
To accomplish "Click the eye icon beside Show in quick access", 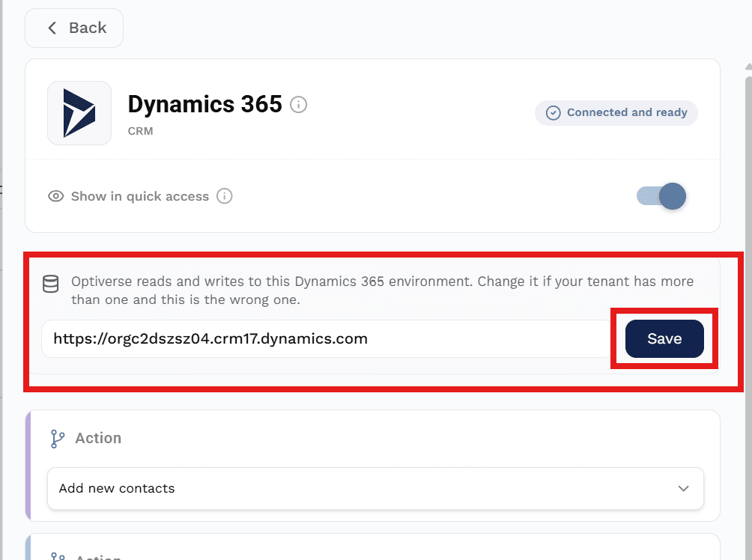I will (x=55, y=196).
